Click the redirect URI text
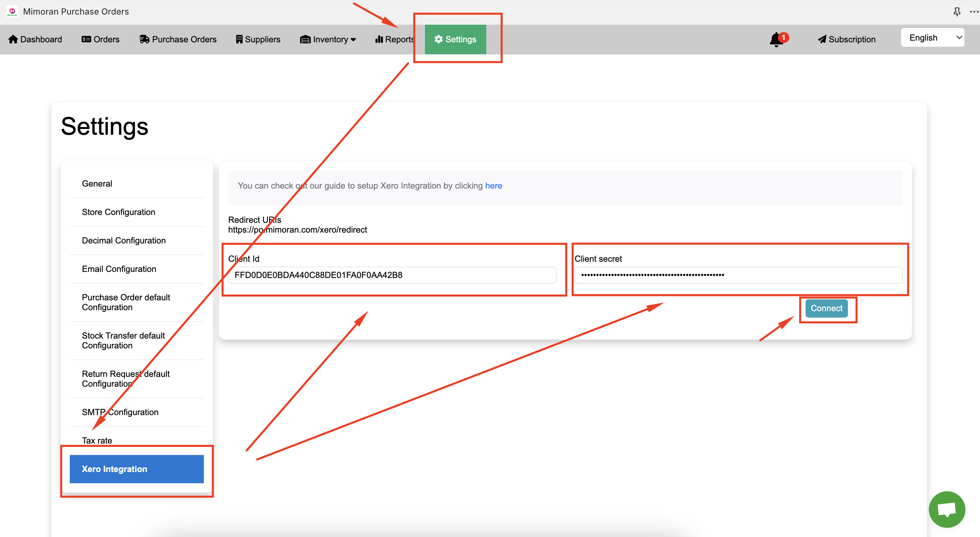Viewport: 980px width, 537px height. coord(298,230)
